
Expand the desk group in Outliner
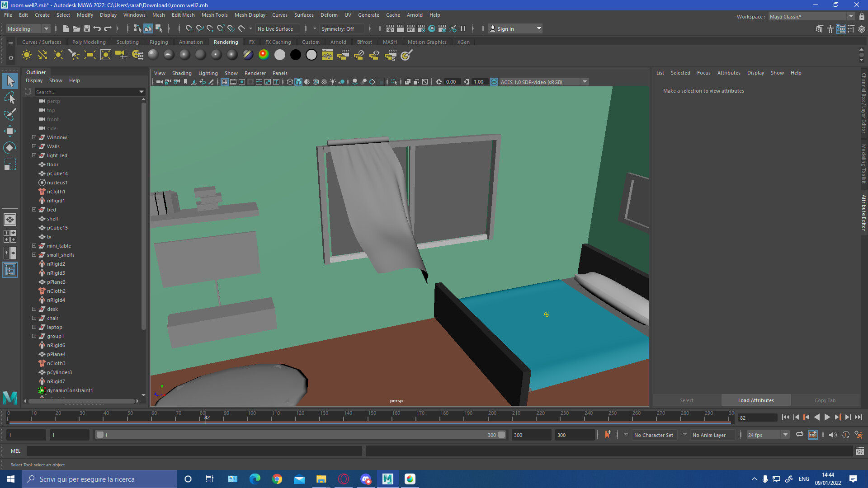[x=34, y=309]
